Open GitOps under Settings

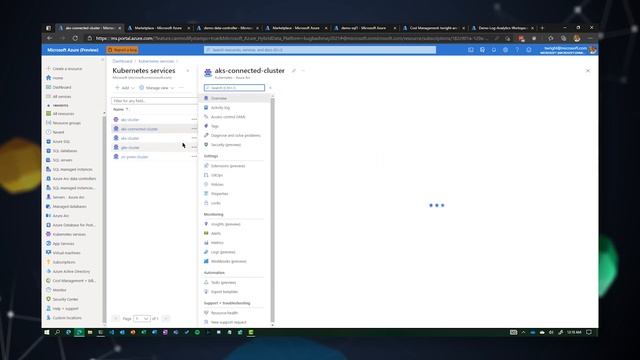(217, 176)
